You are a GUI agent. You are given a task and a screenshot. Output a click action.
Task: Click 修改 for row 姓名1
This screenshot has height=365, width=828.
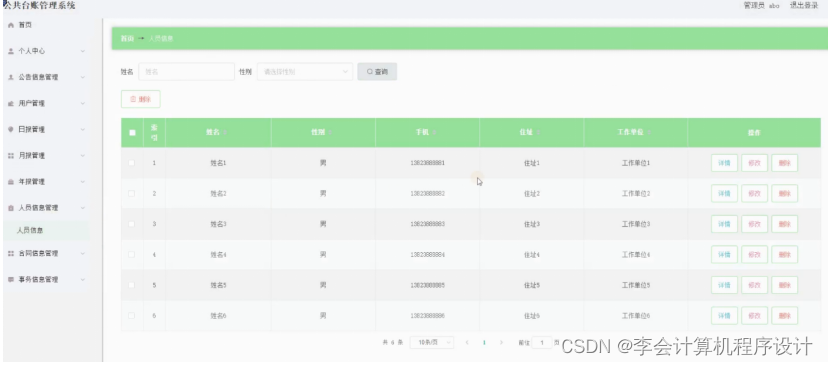(754, 163)
